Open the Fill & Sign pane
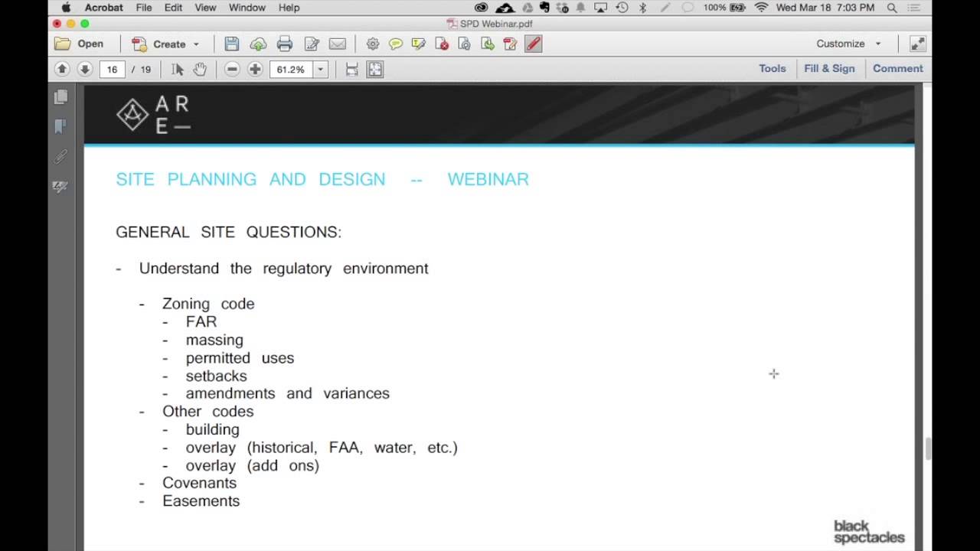The height and width of the screenshot is (551, 980). 829,68
